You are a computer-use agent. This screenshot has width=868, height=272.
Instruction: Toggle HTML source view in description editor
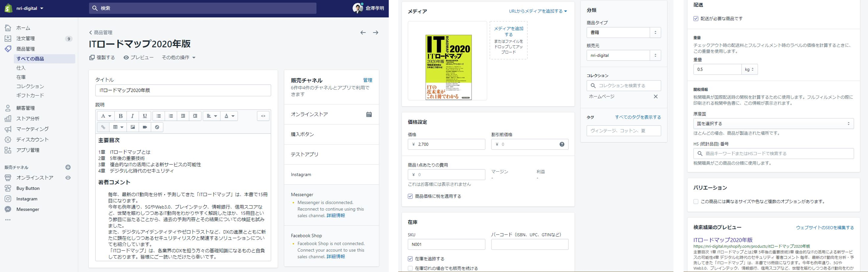tap(263, 116)
